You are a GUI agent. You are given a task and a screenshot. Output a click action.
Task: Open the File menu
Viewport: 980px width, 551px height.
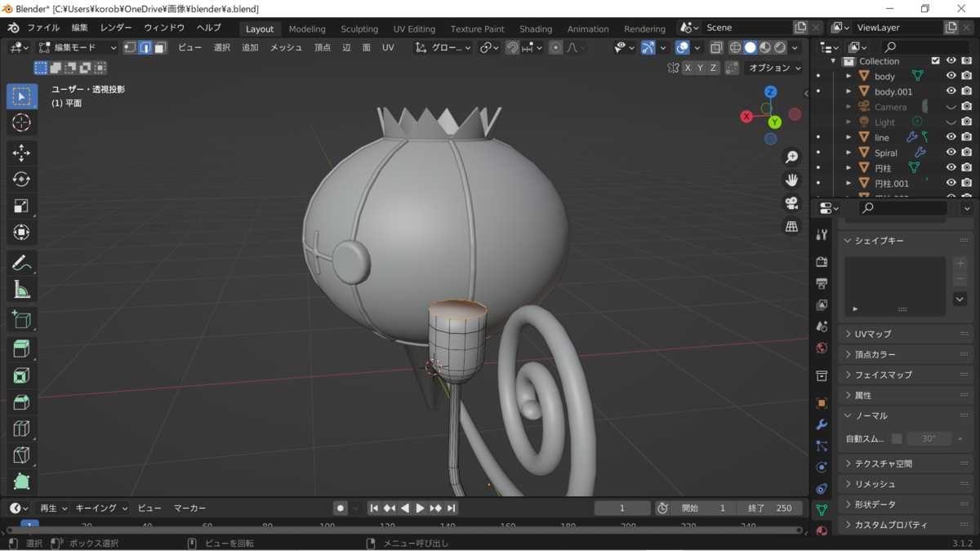[x=43, y=28]
